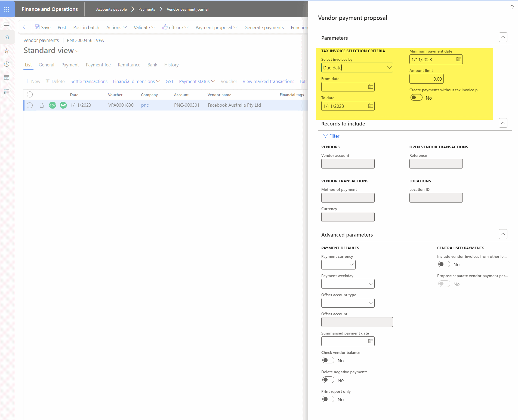Switch to the General tab
518x420 pixels.
point(47,65)
